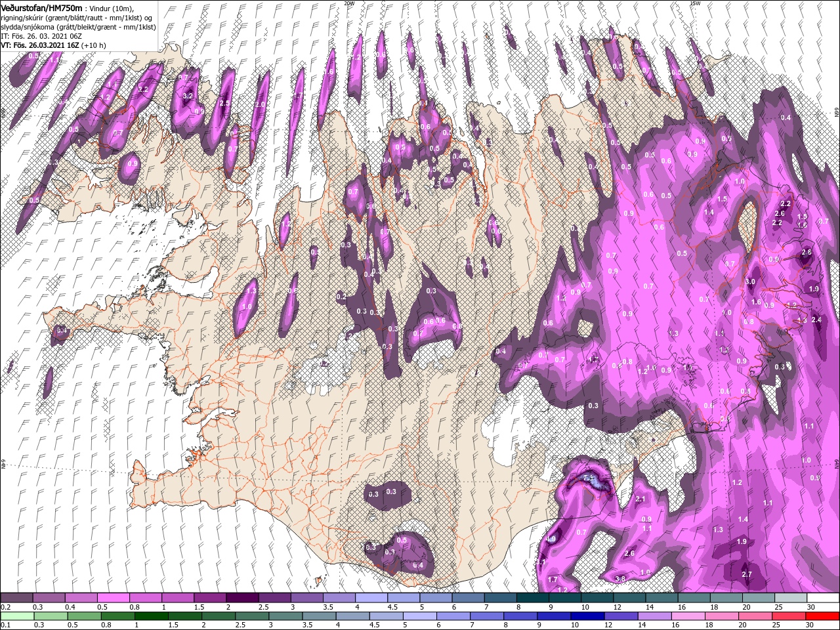The image size is (840, 630).
Task: Select the bright red rain swatch above 30
Action: 823,616
